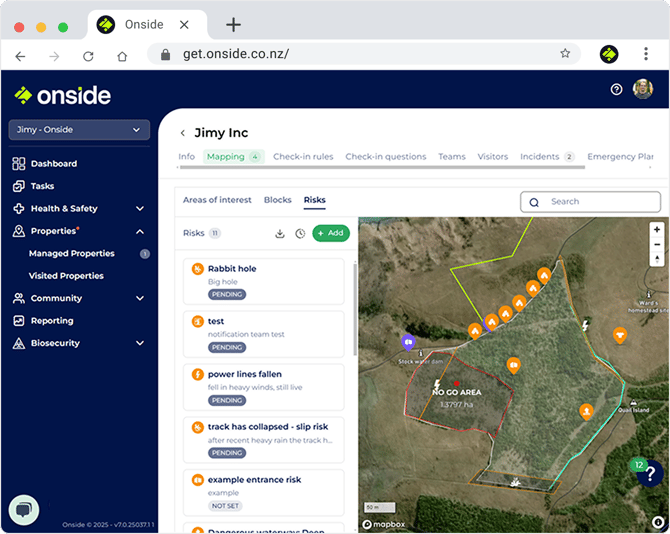The image size is (670, 534).
Task: Bookmark this page with the star
Action: (x=565, y=53)
